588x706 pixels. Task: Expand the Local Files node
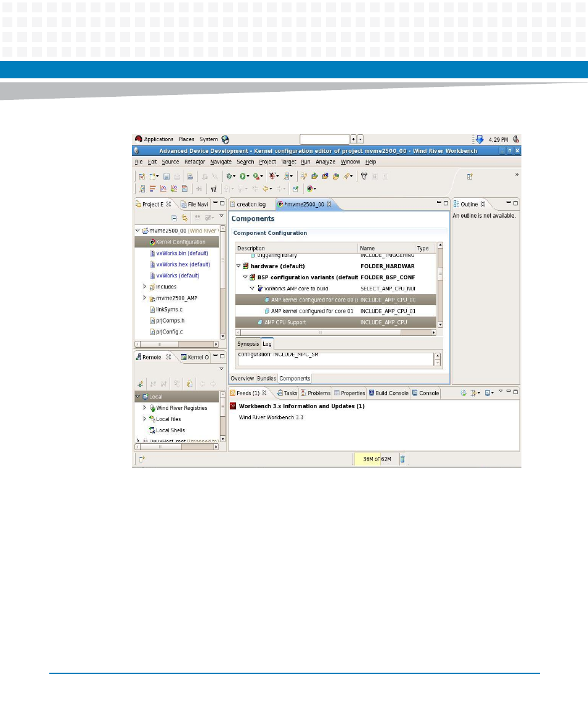[144, 419]
